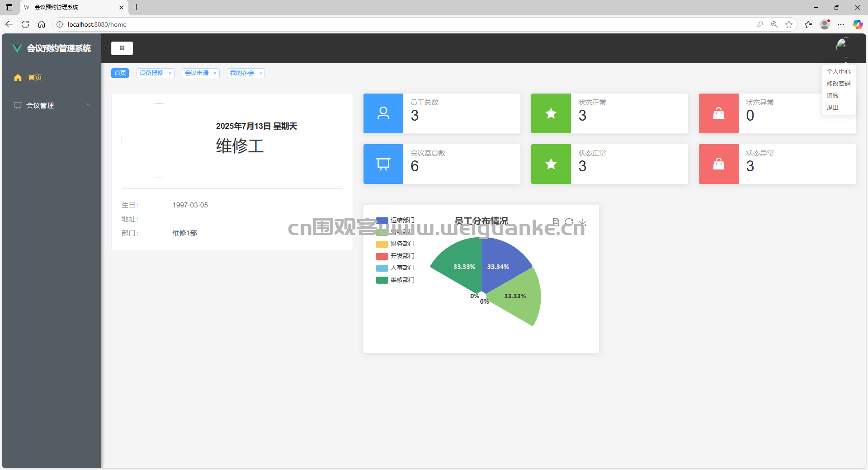Viewport: 868px width, 470px height.
Task: Toggle sidebar with the grid button
Action: [122, 48]
